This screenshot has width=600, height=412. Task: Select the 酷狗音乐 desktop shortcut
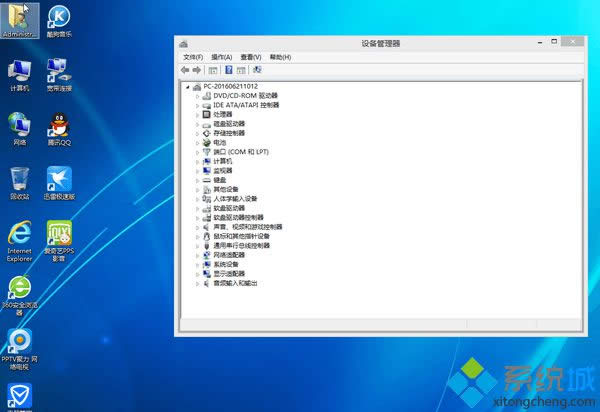click(x=59, y=21)
